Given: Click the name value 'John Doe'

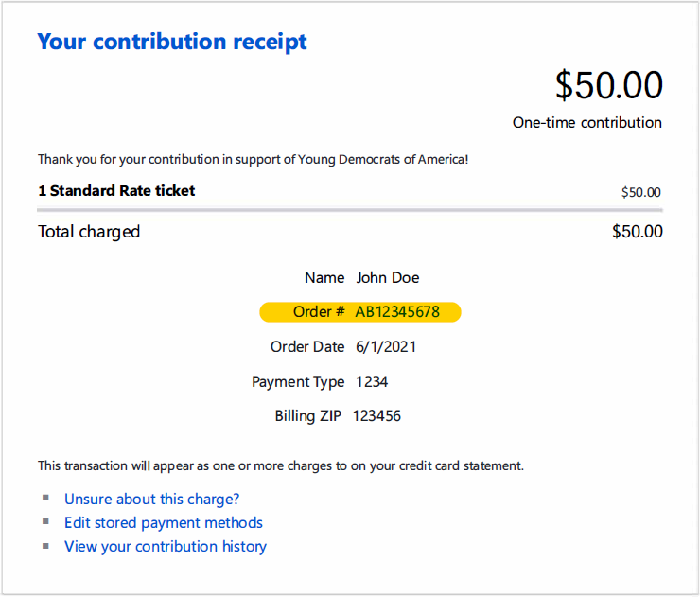Looking at the screenshot, I should [x=388, y=278].
